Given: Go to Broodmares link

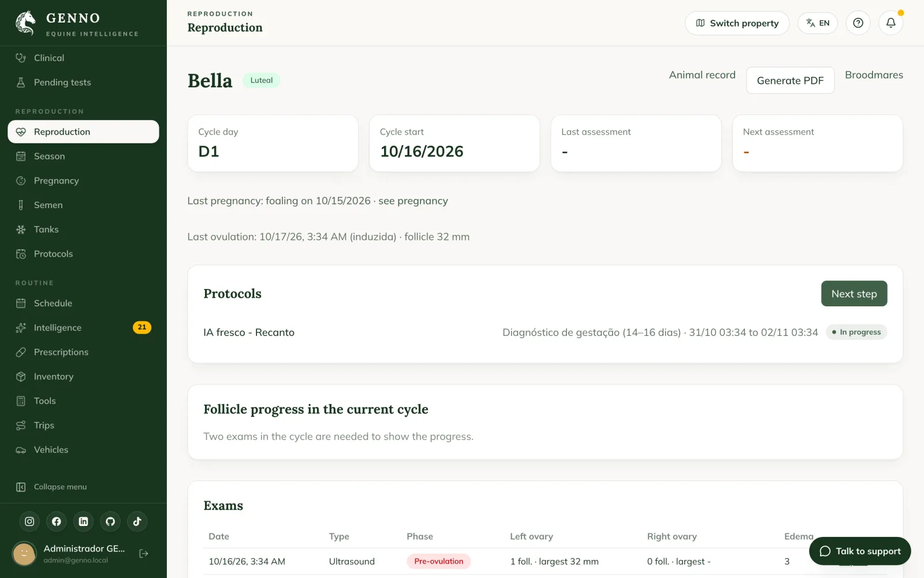Looking at the screenshot, I should (x=874, y=75).
